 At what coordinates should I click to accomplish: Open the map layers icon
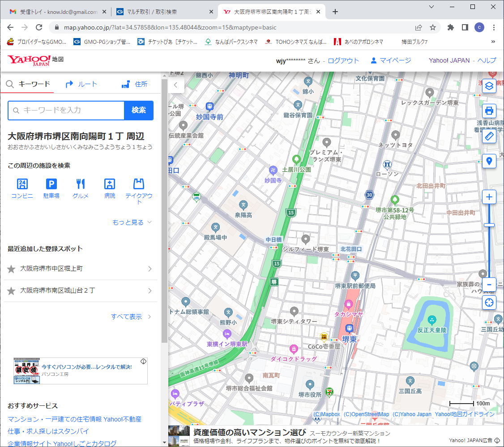pos(489,85)
